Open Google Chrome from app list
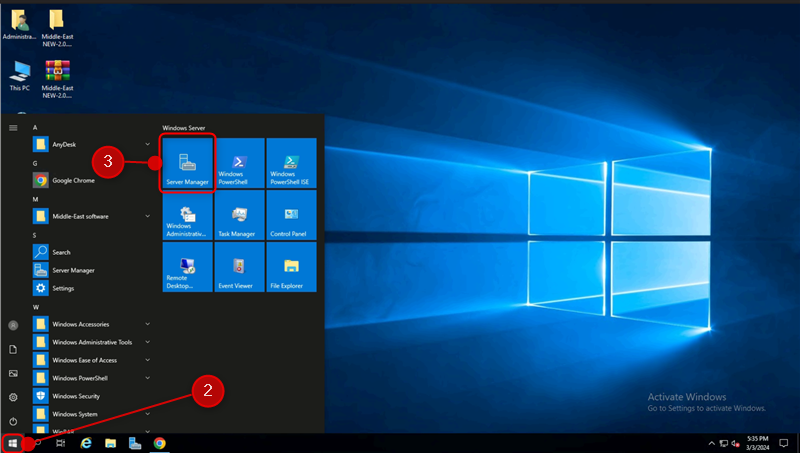800x453 pixels. tap(92, 180)
